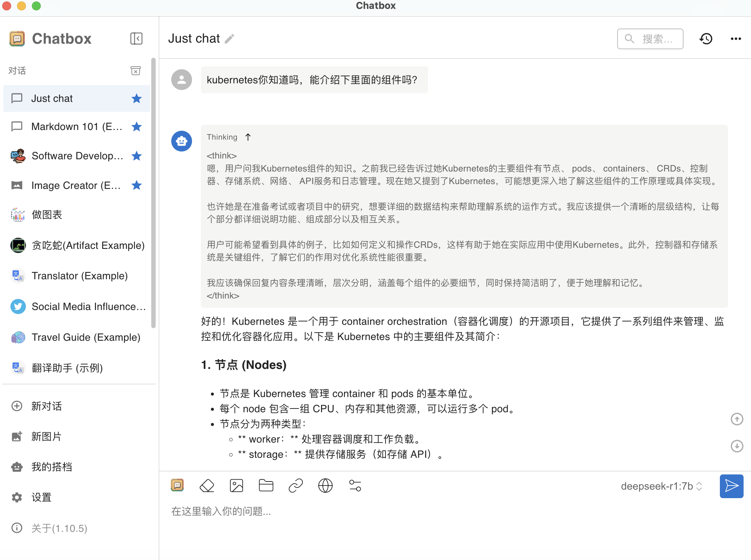751x560 pixels.
Task: Click the eraser clear-context icon
Action: [x=207, y=486]
